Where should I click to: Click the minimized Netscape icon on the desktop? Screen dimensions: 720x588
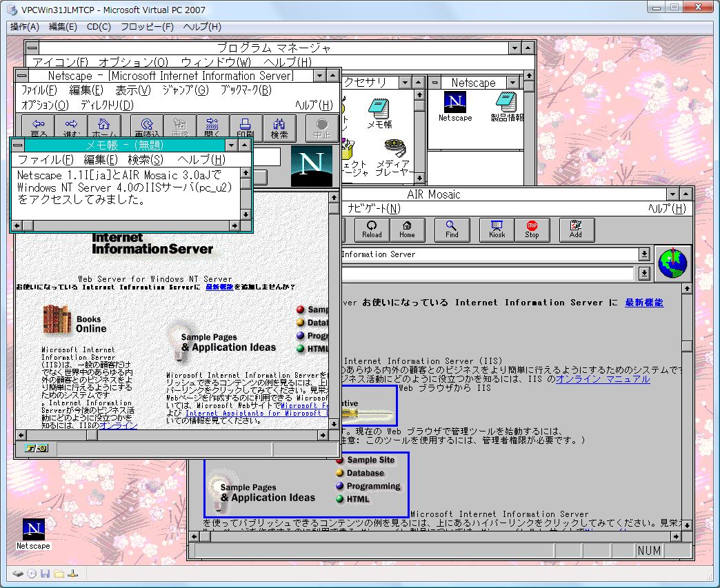click(34, 534)
